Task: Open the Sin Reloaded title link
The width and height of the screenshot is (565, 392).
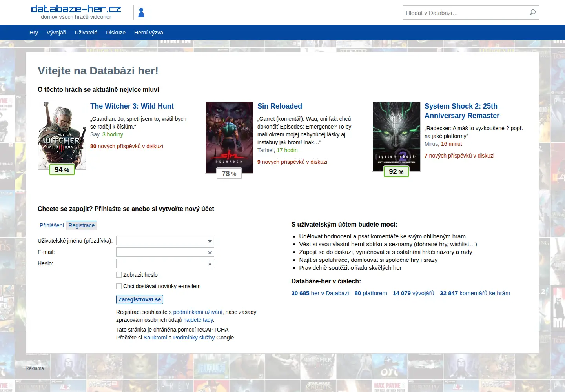Action: coord(280,106)
